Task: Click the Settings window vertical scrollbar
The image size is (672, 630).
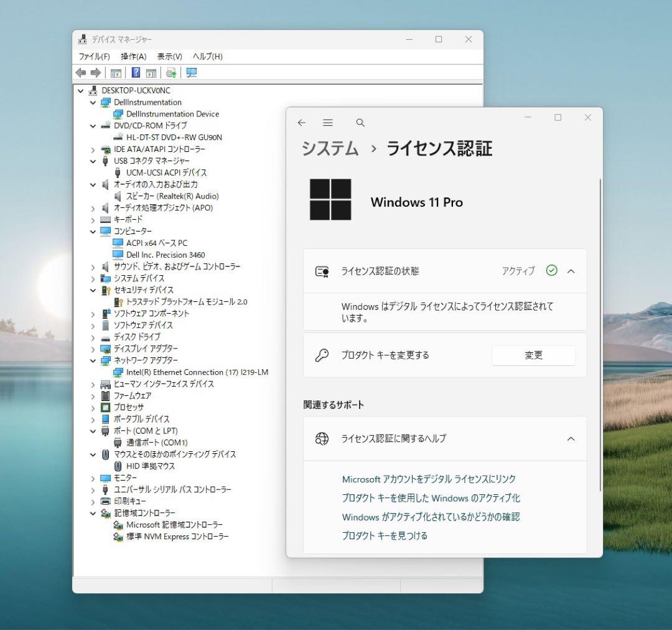Action: pyautogui.click(x=600, y=334)
